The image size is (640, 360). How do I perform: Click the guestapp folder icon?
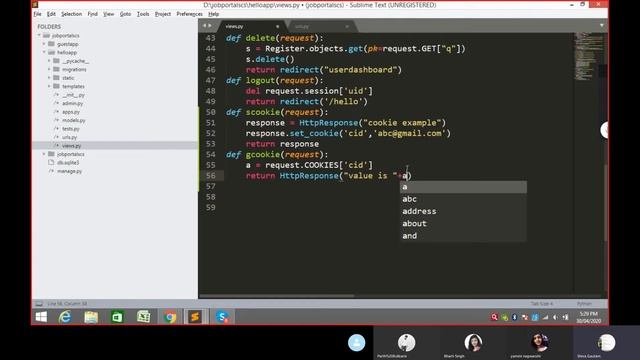pyautogui.click(x=51, y=44)
